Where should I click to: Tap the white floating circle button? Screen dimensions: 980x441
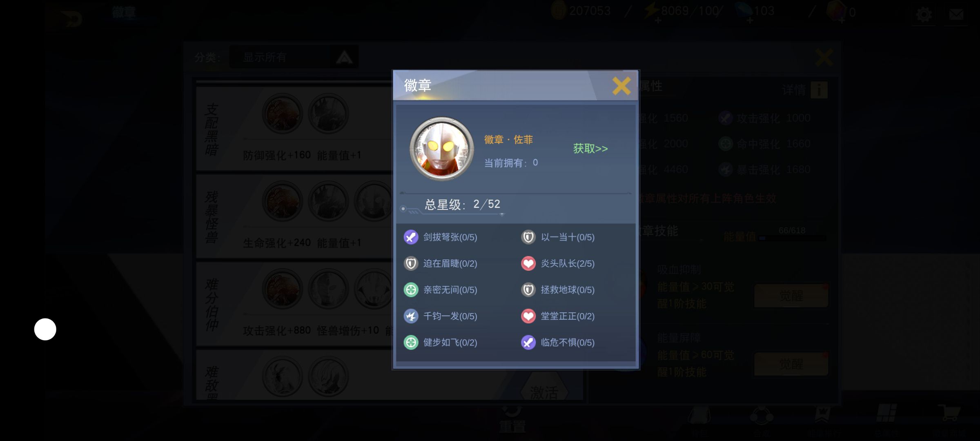point(45,329)
